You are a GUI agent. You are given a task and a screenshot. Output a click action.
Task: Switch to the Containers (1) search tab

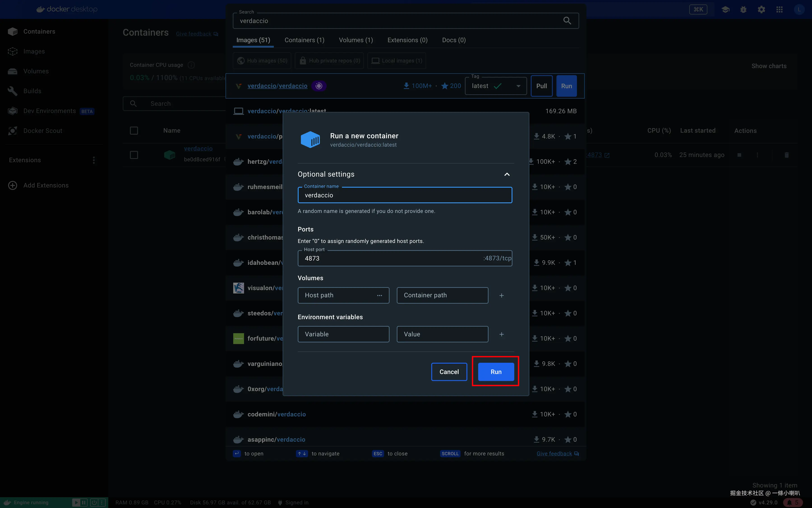pos(304,40)
